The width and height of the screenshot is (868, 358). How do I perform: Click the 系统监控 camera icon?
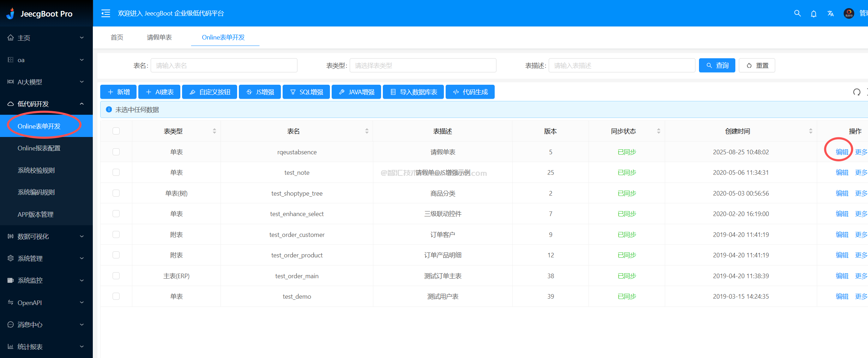11,280
